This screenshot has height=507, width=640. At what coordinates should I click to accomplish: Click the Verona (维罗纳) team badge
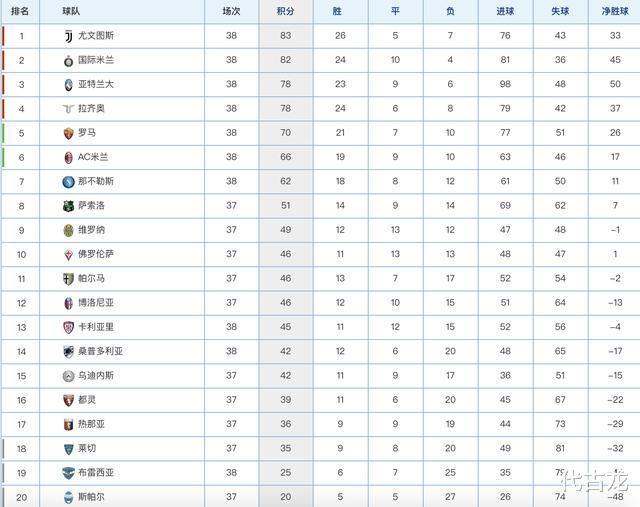point(68,230)
